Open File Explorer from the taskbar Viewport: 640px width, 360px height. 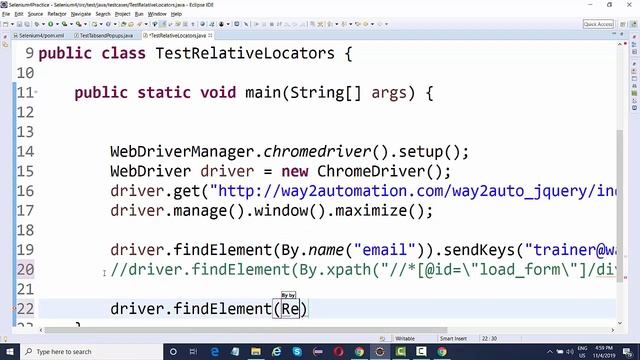[256, 351]
